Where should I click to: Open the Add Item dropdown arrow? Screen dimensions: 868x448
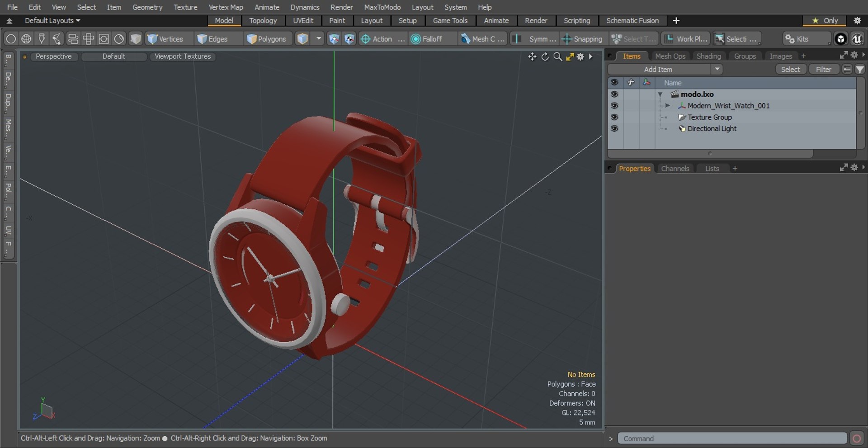tap(717, 69)
